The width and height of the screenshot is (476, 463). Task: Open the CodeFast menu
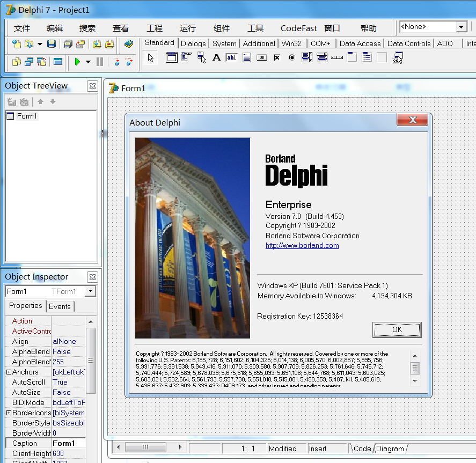299,28
